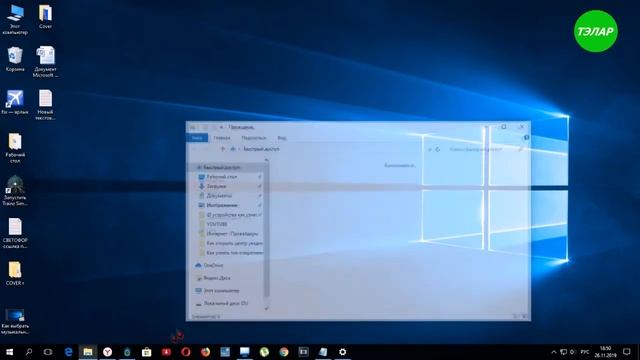
Task: Switch to File Explorer on the taskbar
Action: (88, 352)
